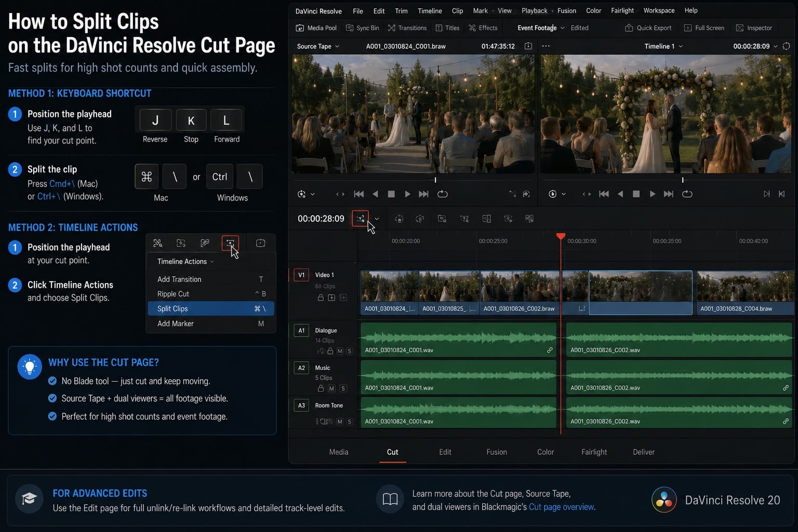This screenshot has height=532, width=798.
Task: Open the Titles panel
Action: click(447, 28)
